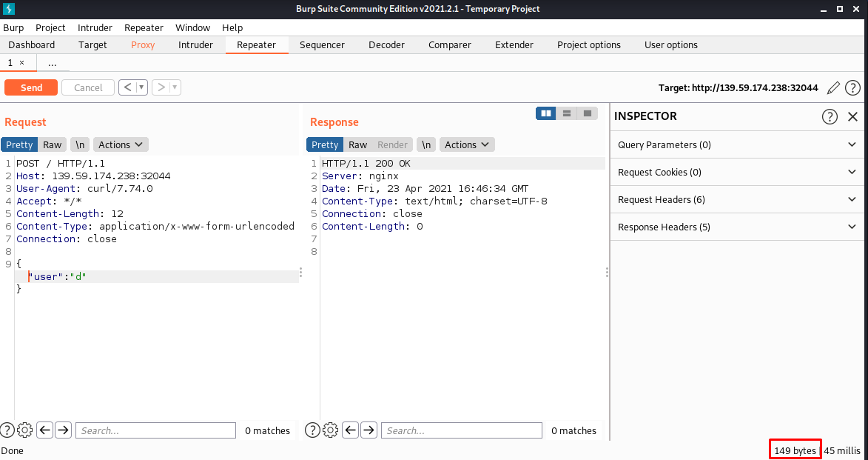Switch to the Target tab
This screenshot has height=460, width=868.
point(92,45)
